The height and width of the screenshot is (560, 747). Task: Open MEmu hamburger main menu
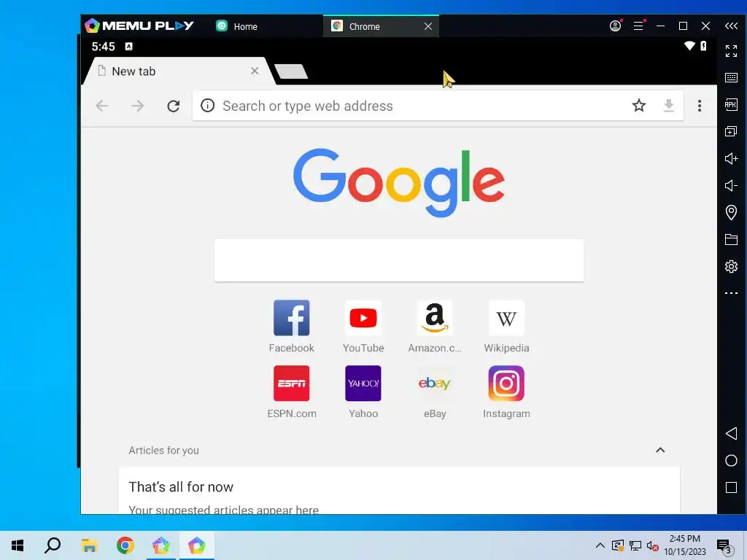pos(638,26)
